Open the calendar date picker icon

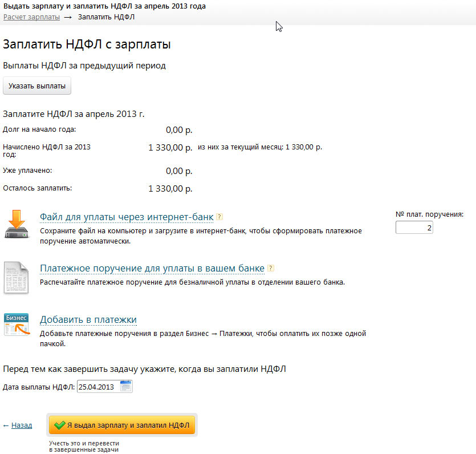126,386
